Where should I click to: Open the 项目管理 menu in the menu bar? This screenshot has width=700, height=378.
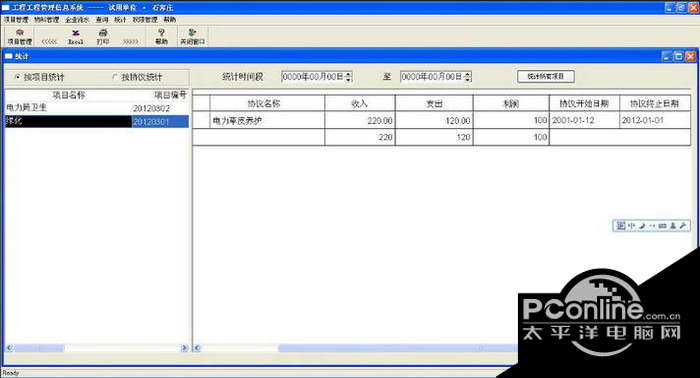[17, 20]
